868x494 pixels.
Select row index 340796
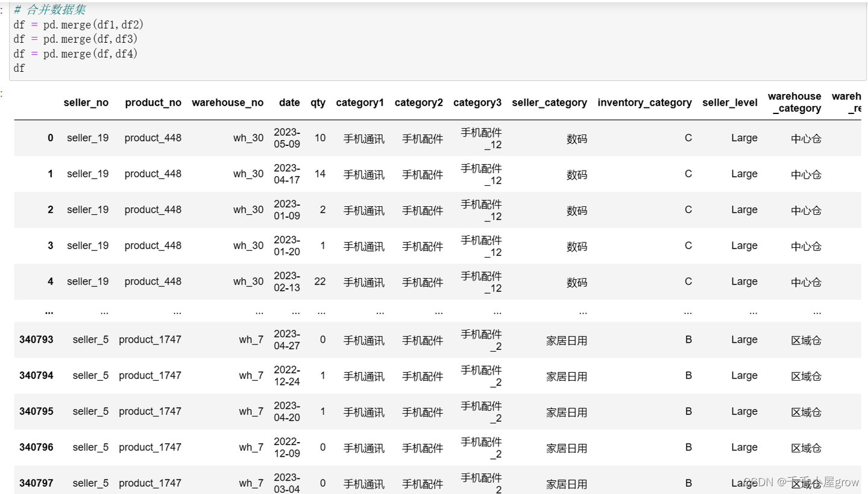click(x=36, y=447)
